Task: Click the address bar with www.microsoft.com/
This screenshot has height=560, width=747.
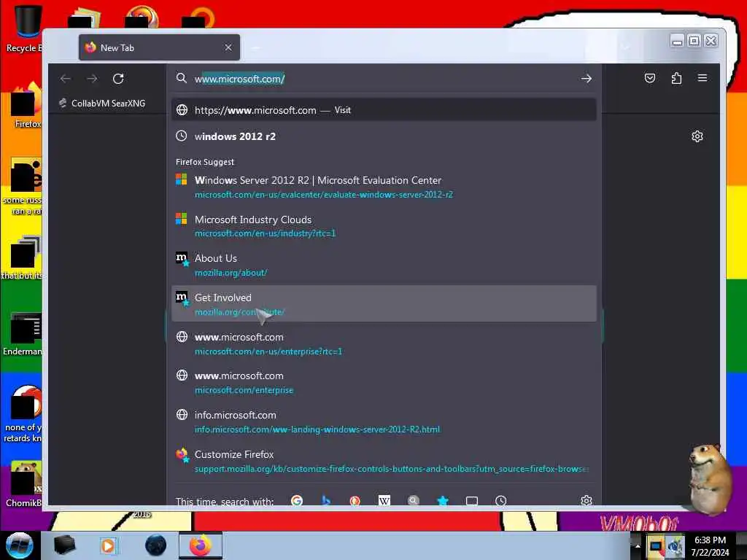Action: coord(384,79)
